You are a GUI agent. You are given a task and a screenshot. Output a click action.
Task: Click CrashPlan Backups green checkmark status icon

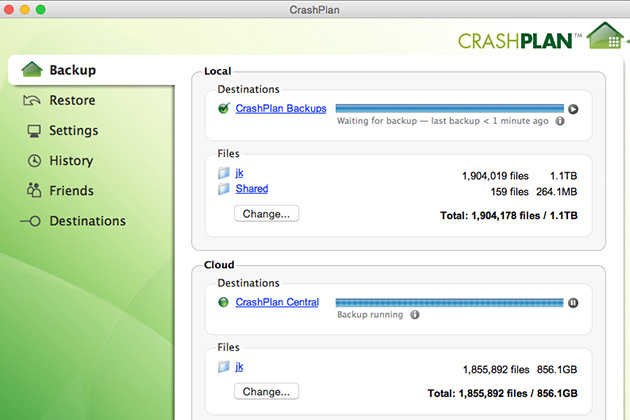224,108
